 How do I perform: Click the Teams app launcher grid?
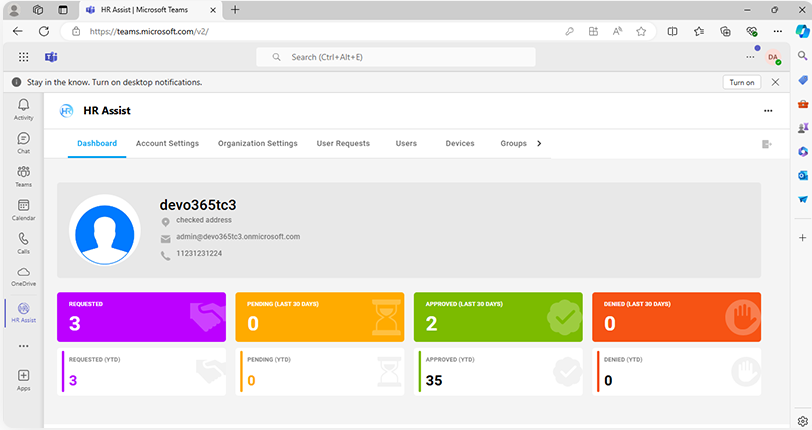point(24,57)
